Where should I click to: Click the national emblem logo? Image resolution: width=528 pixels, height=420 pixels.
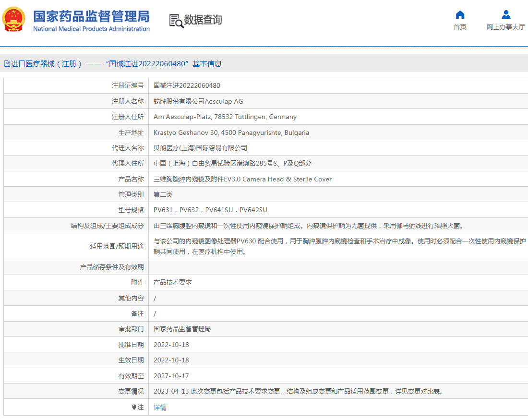pyautogui.click(x=14, y=20)
